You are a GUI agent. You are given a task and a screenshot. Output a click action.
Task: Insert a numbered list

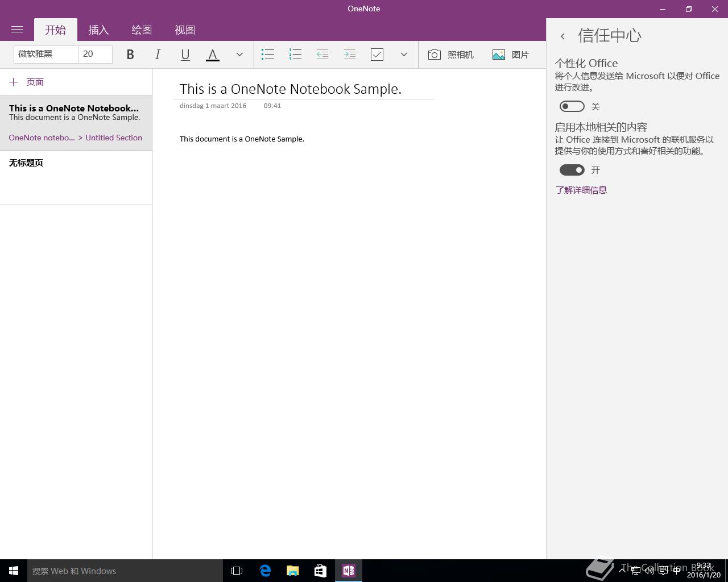[295, 55]
